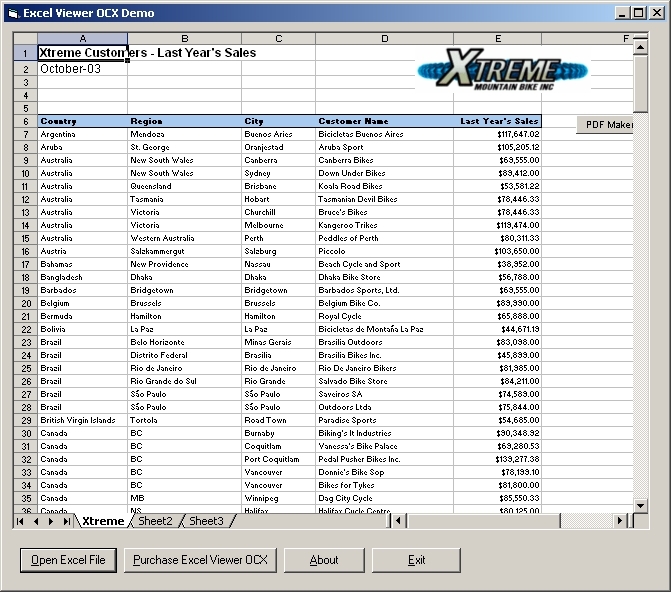Select the Canberra Bikes cell

384,160
